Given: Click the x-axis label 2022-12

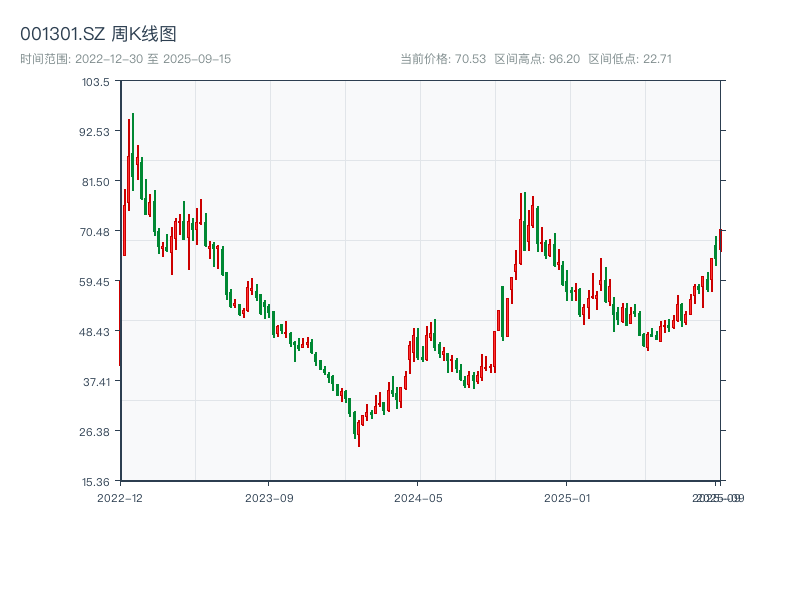Looking at the screenshot, I should click(x=120, y=498).
